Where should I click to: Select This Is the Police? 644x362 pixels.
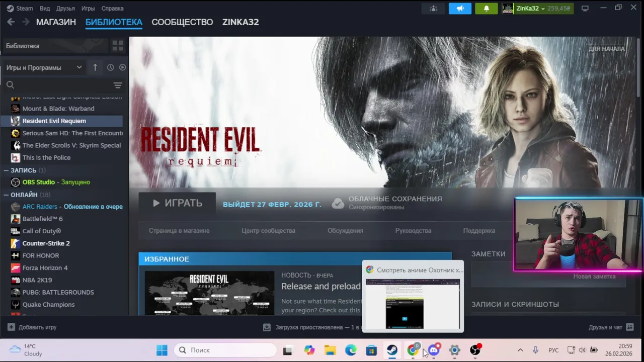(x=61, y=157)
